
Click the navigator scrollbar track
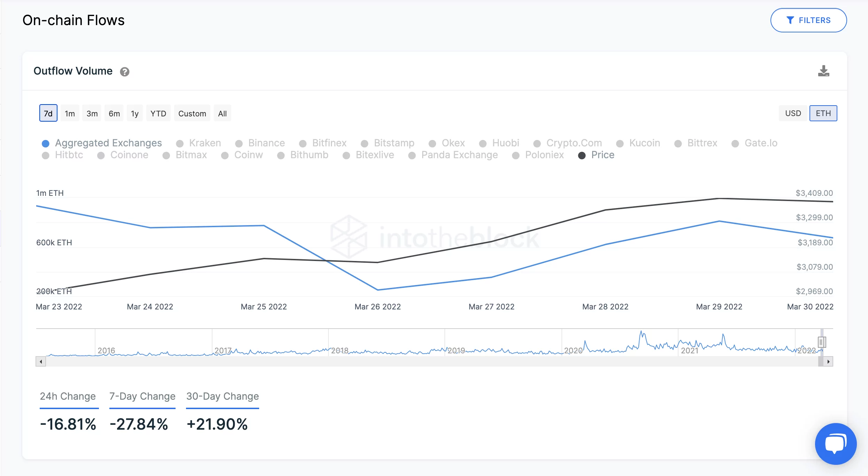click(432, 362)
